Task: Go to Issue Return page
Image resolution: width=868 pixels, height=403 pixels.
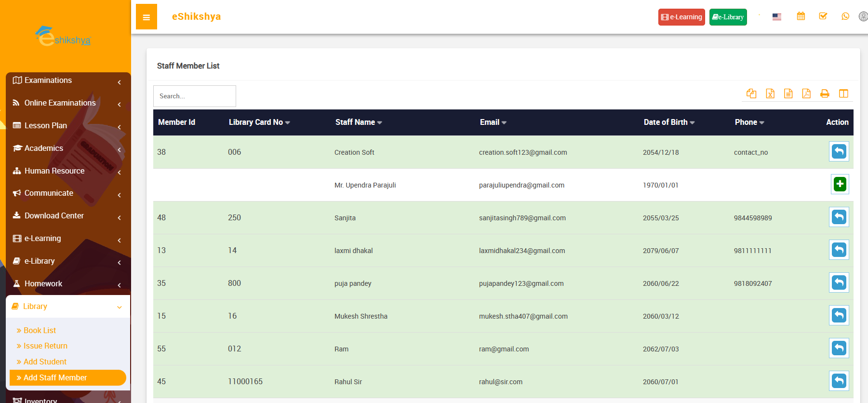Action: pos(45,346)
